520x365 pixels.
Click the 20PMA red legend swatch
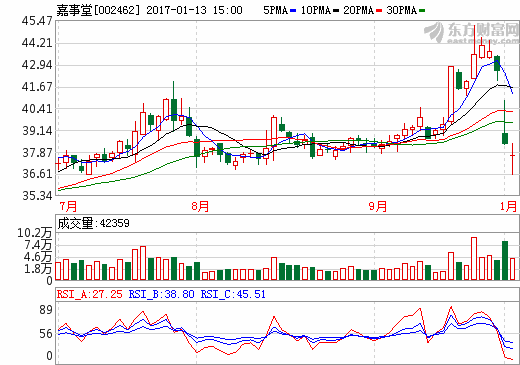coord(379,11)
